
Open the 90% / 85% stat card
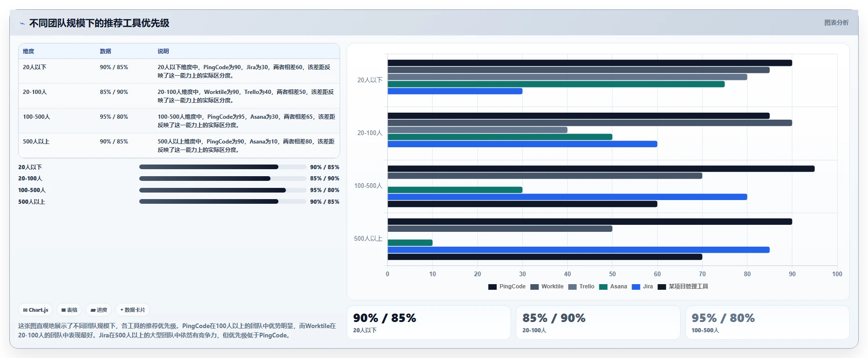tap(429, 322)
